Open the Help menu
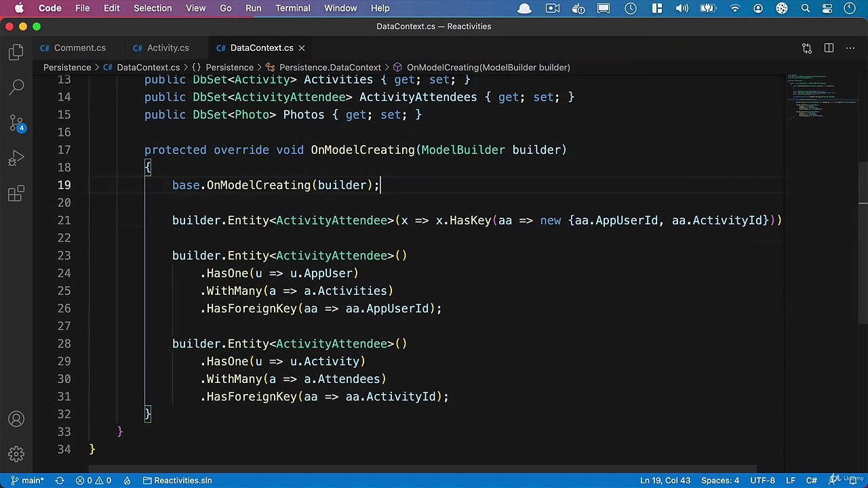The width and height of the screenshot is (868, 488). (x=380, y=8)
